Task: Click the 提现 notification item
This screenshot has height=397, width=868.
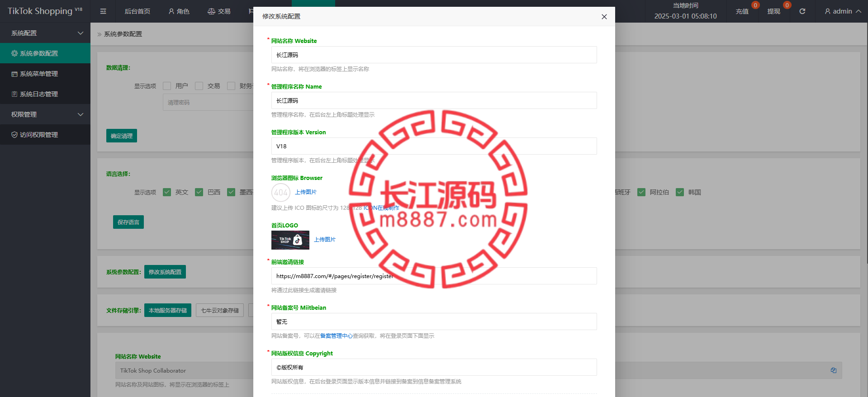Action: coord(774,11)
